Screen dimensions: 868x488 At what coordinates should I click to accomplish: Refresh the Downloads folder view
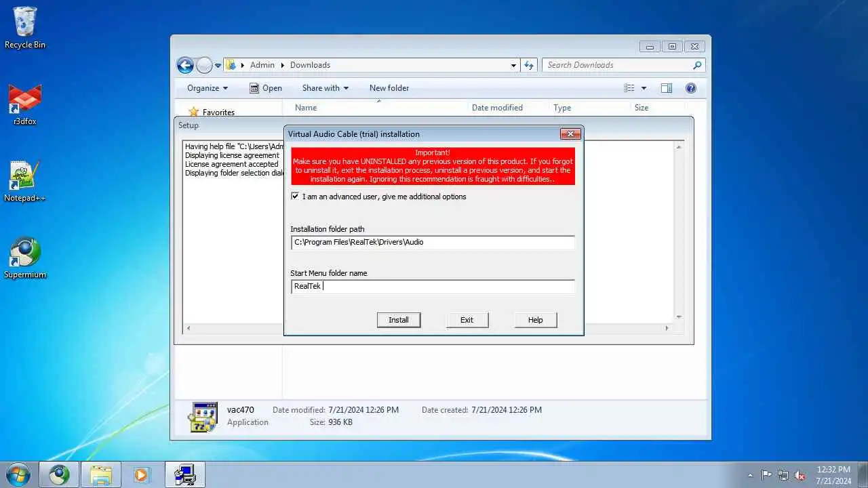click(x=529, y=65)
